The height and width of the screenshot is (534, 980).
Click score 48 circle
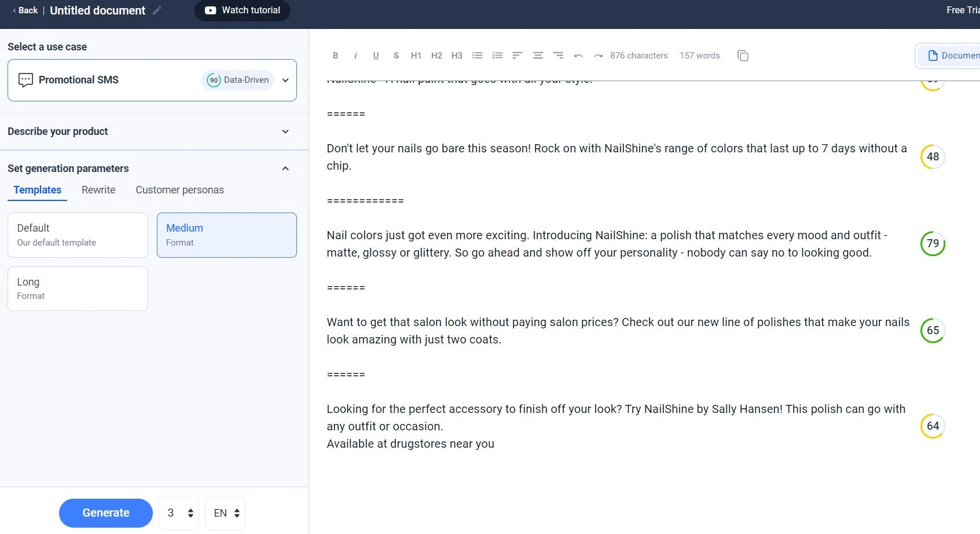coord(933,156)
